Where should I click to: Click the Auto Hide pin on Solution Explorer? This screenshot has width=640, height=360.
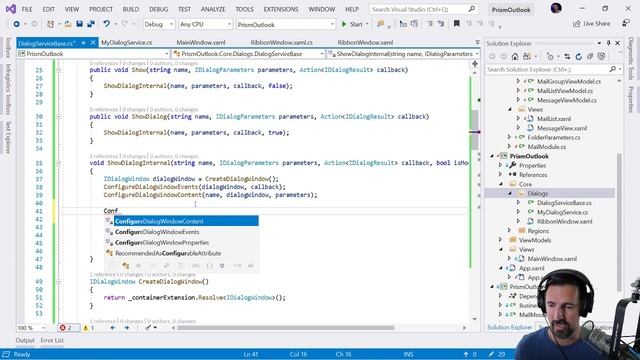(608, 43)
